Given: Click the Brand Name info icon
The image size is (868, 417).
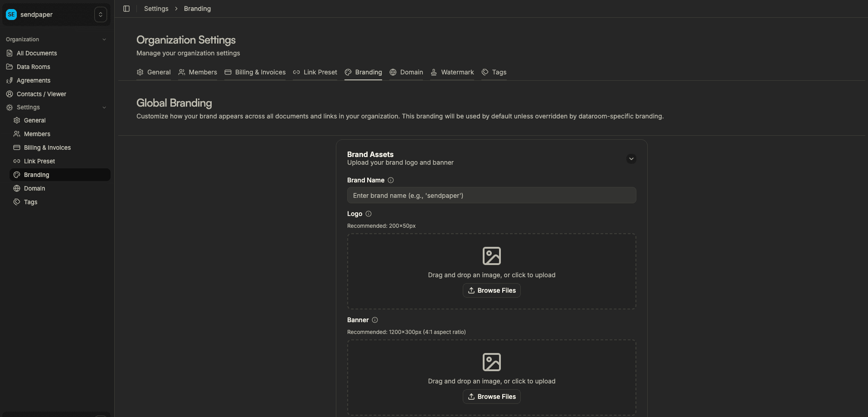Looking at the screenshot, I should point(391,180).
